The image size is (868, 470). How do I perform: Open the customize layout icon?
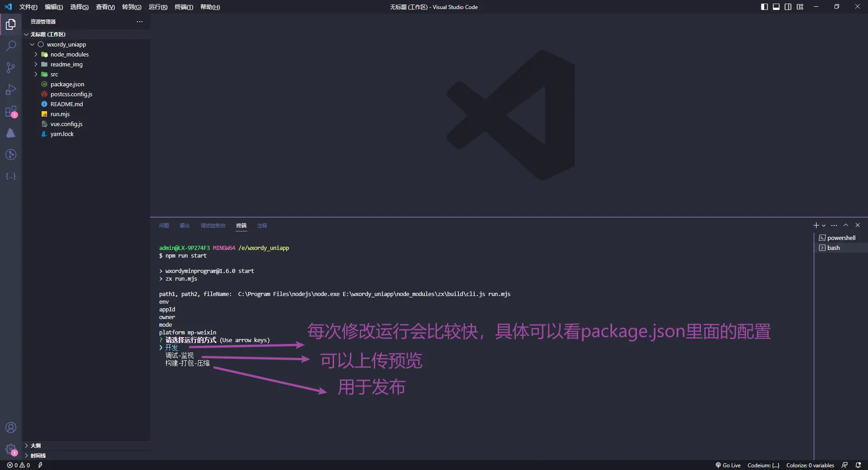[800, 7]
